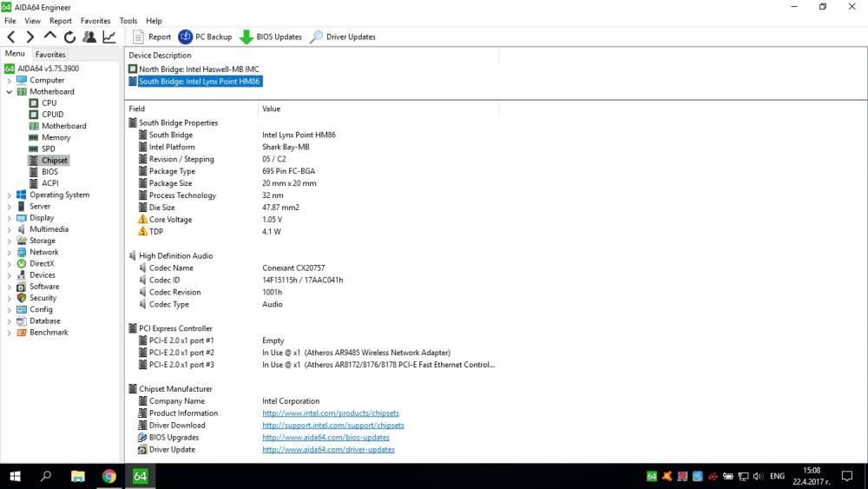Open the user manage icon in the toolbar

(89, 37)
